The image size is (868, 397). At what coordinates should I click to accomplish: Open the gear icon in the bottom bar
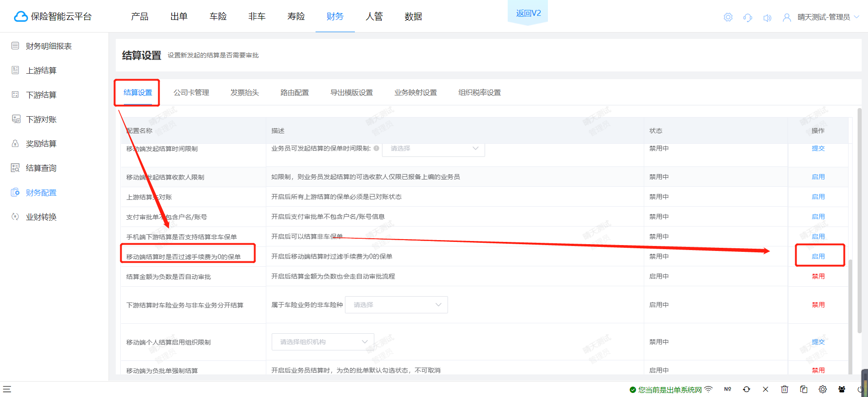coord(822,389)
